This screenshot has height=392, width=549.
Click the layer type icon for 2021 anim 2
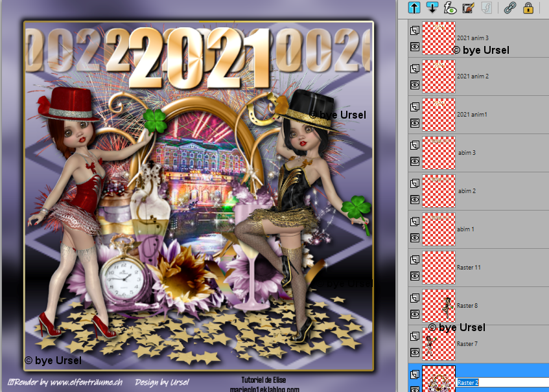[x=415, y=68]
